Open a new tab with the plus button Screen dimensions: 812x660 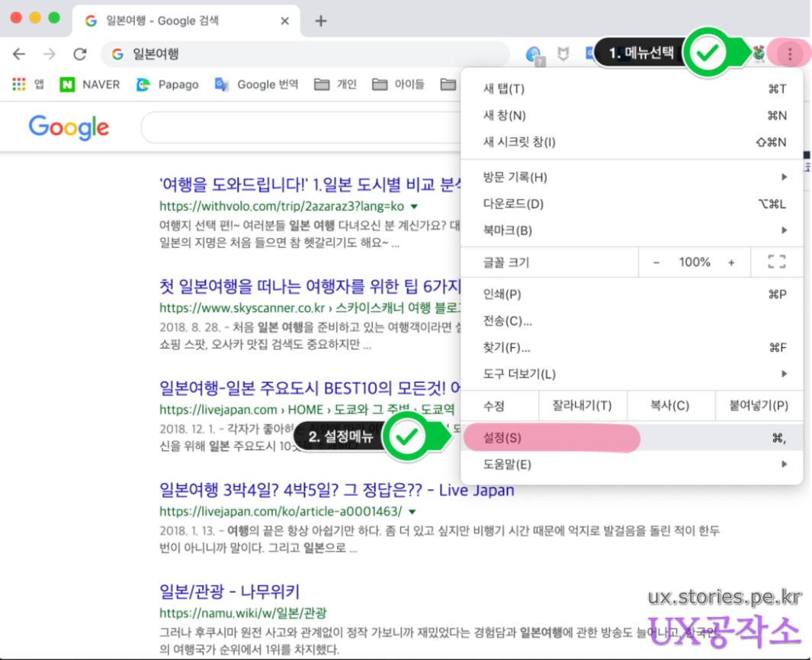(321, 21)
